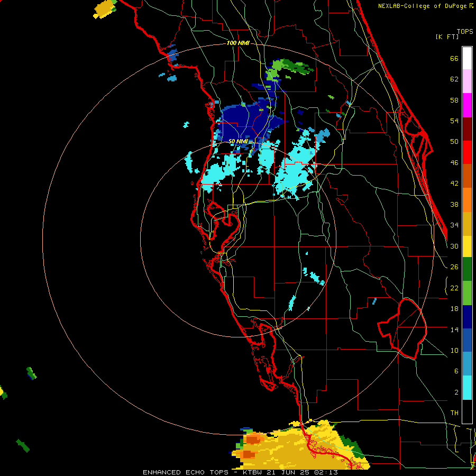Click the bright red 50 kft legend swatch
476x476 pixels.
467,152
